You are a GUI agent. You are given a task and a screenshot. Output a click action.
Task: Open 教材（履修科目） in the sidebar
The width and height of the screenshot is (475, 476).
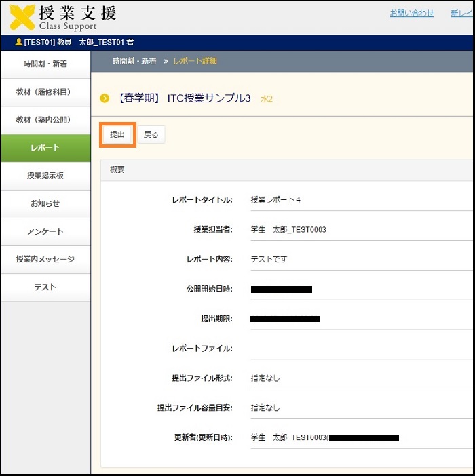(x=45, y=92)
